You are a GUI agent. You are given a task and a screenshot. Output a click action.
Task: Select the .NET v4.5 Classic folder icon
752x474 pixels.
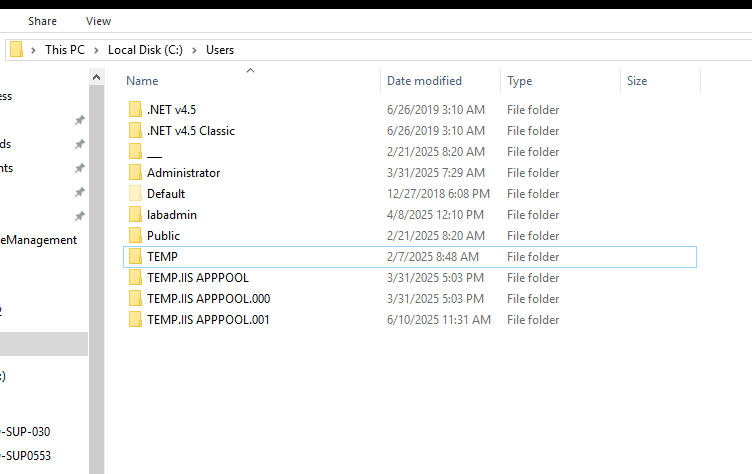pos(135,130)
